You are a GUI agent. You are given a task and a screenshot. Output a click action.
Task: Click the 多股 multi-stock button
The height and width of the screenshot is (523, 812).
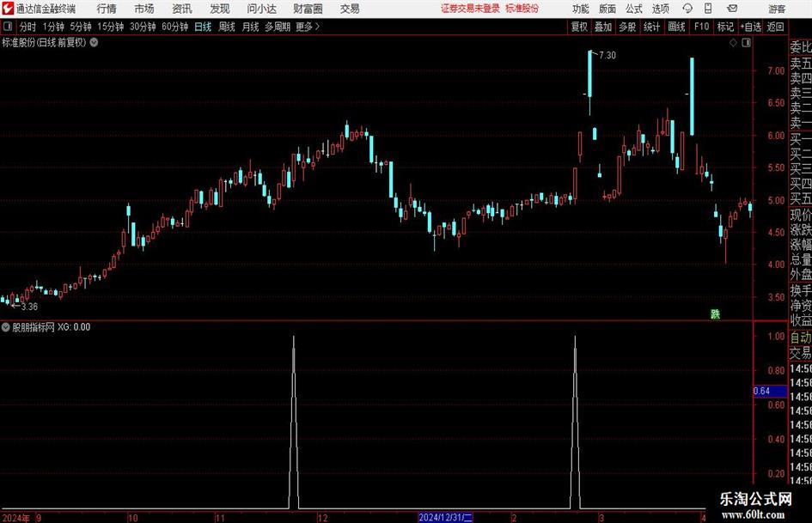tap(627, 27)
